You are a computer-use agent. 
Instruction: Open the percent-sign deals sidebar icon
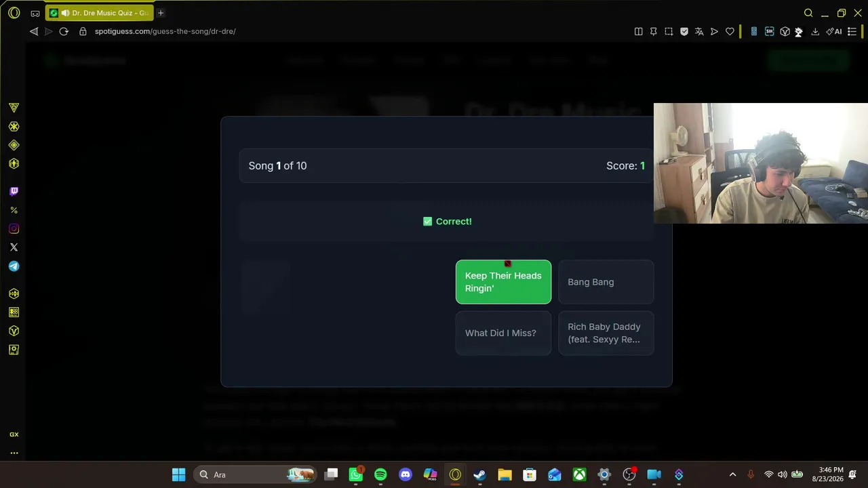coord(14,210)
